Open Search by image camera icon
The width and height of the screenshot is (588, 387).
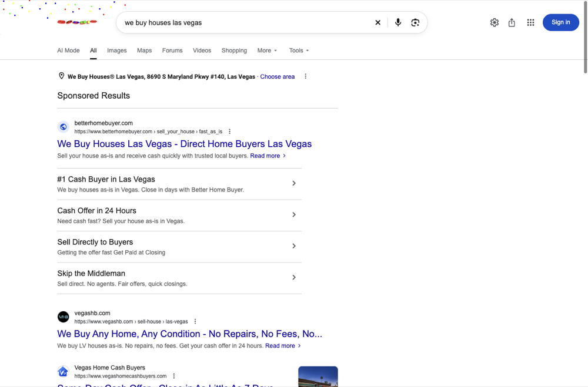point(415,22)
